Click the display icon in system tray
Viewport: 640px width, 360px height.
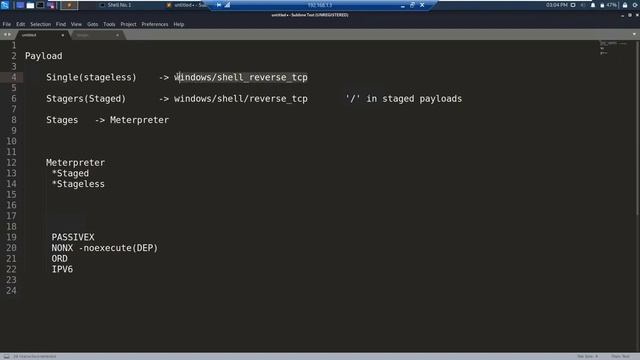(573, 5)
